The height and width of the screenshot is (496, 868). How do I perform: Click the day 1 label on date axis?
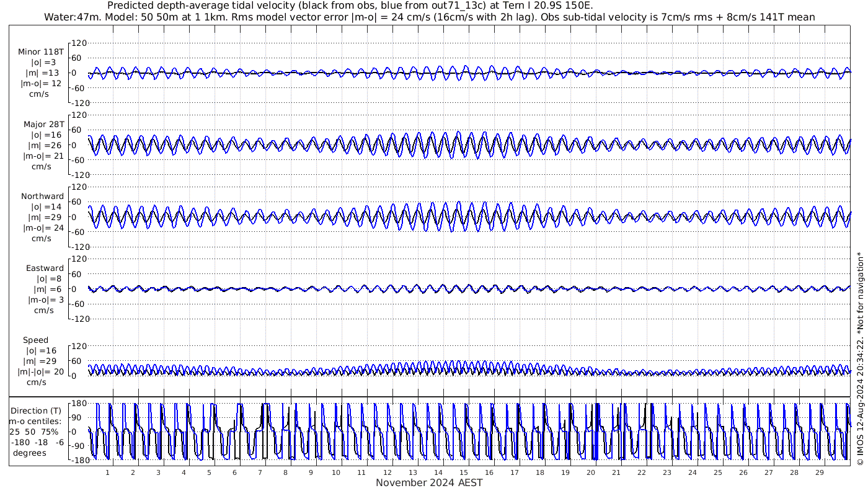(x=108, y=472)
